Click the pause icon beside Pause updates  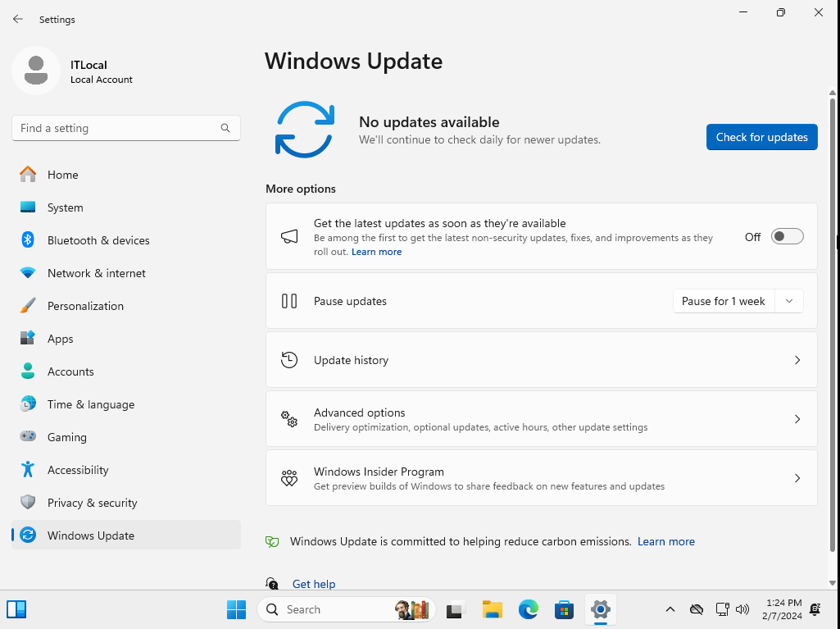click(x=289, y=301)
